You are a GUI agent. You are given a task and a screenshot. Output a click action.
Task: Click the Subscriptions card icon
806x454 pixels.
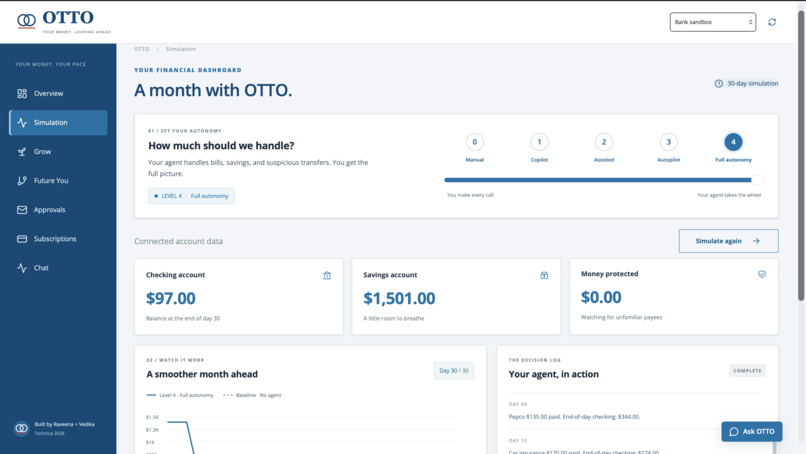point(22,239)
